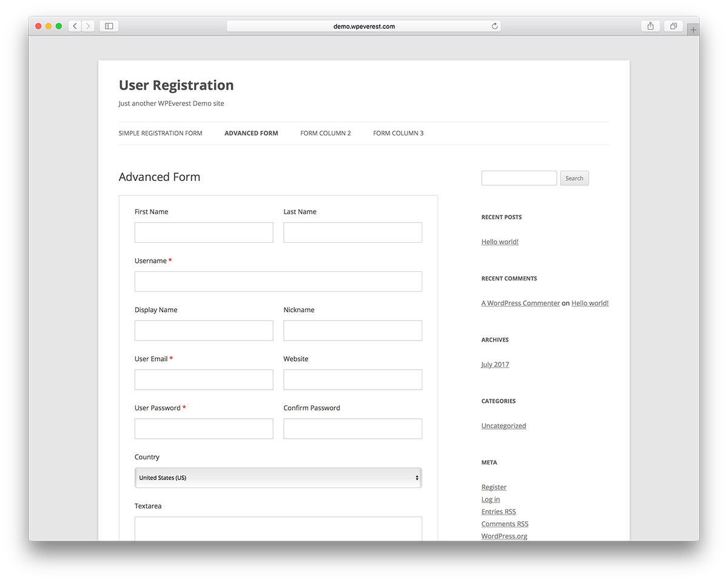The height and width of the screenshot is (582, 728).
Task: Click the Archives sidebar heading
Action: (495, 340)
